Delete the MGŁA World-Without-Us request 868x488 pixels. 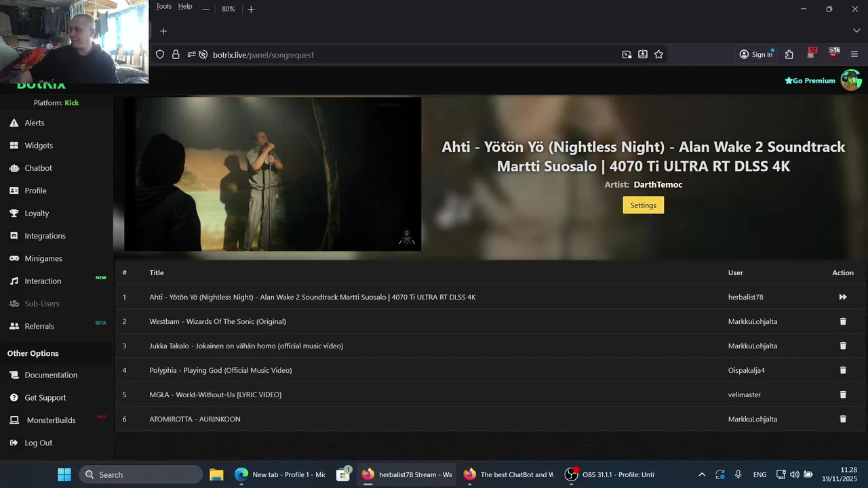coord(843,394)
